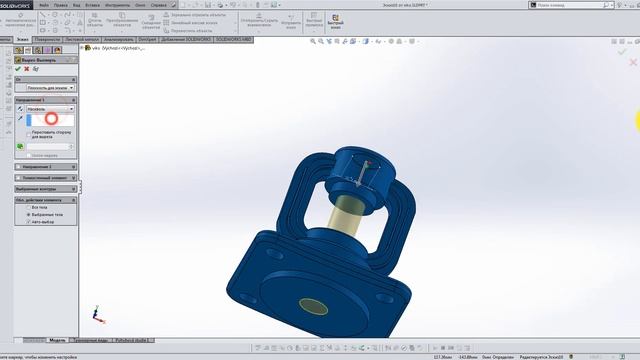Click the Repair Sketch tool
Viewport: 640px width, 360px height.
tap(291, 21)
